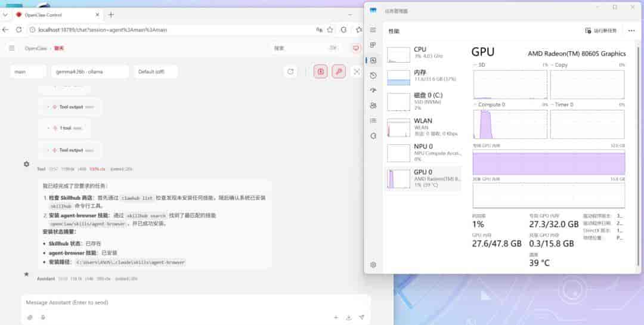Select GPU 0 in performance list
The width and height of the screenshot is (644, 325).
tap(423, 179)
